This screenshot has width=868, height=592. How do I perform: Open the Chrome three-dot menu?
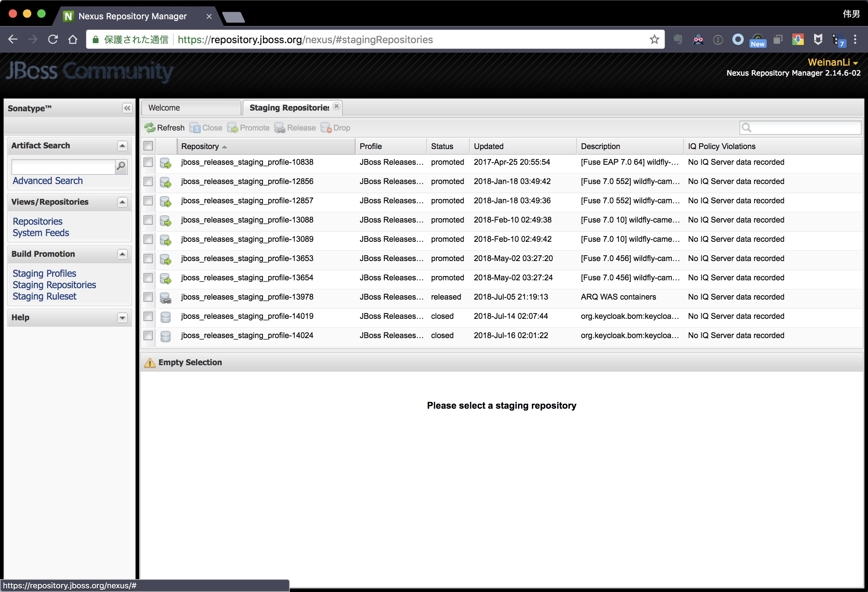tap(855, 40)
